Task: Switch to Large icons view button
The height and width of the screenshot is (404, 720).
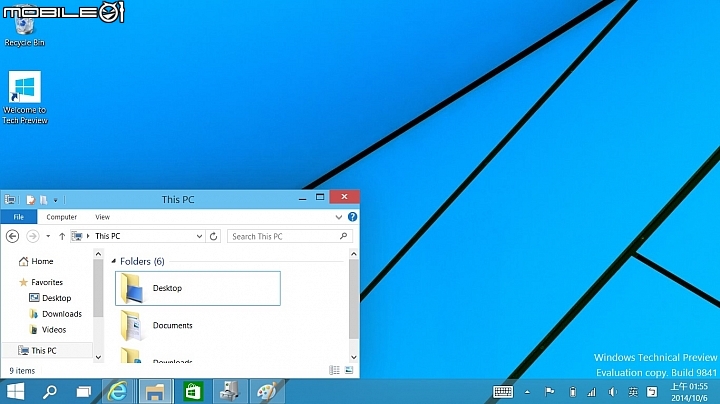Action: 349,370
